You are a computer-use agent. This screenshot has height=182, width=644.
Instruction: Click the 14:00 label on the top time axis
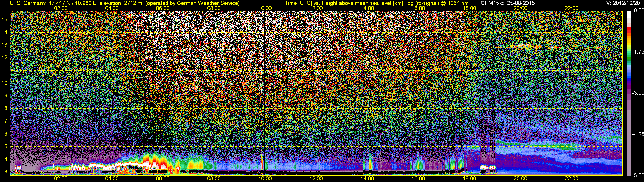367,8
